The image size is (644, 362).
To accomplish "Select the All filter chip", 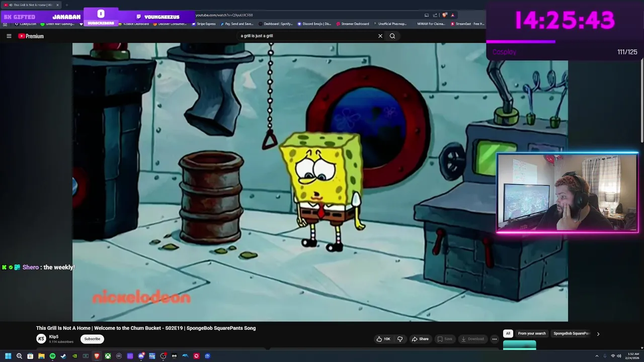I will click(x=508, y=333).
